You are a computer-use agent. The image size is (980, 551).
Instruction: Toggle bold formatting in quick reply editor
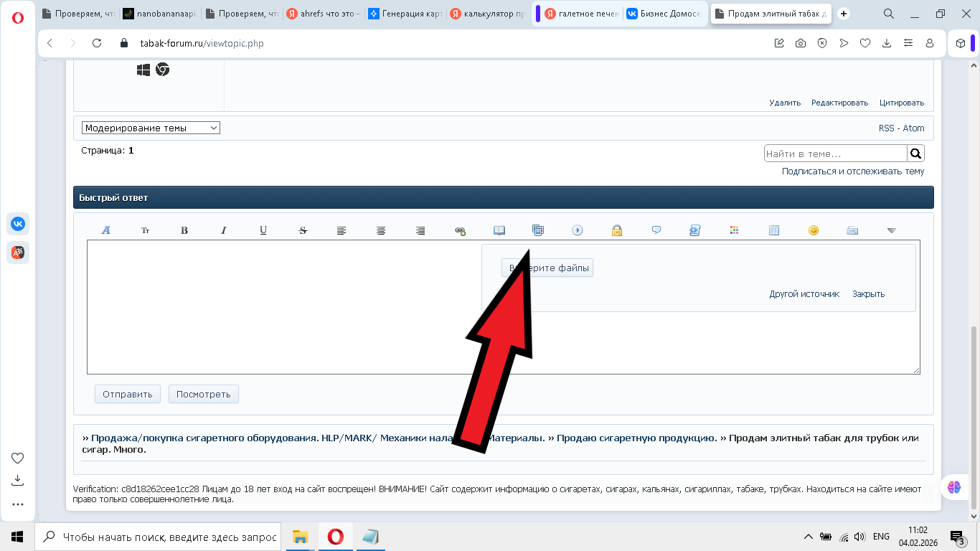184,230
